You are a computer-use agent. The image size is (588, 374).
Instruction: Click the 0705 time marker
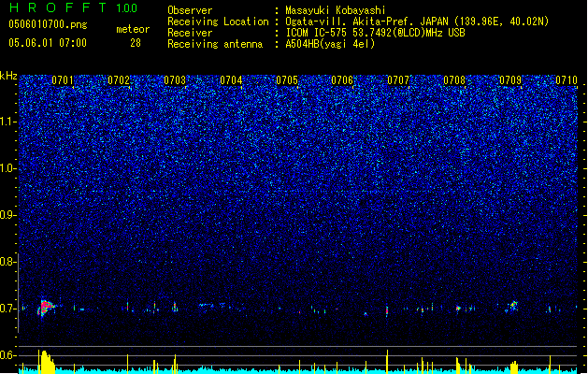(287, 80)
